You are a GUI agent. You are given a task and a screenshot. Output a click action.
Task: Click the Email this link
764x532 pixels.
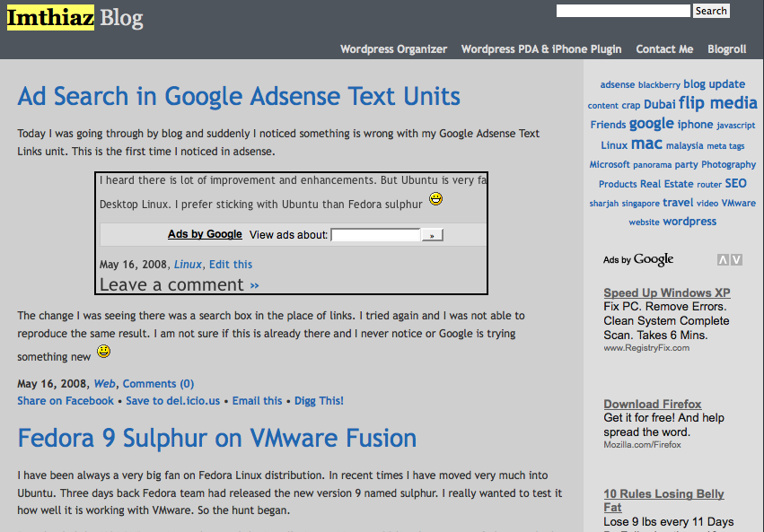258,401
